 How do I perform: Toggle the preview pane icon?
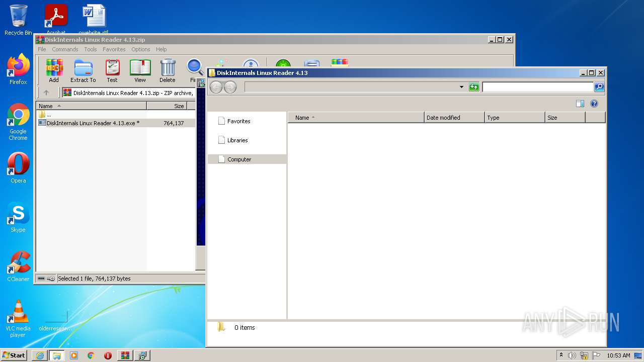[580, 104]
